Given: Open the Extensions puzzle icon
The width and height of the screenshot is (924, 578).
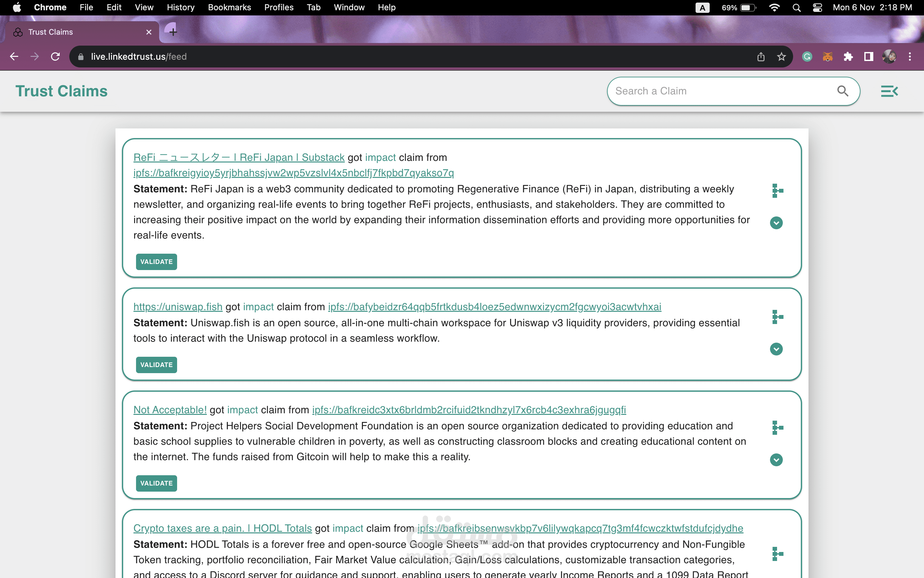Looking at the screenshot, I should [x=848, y=57].
